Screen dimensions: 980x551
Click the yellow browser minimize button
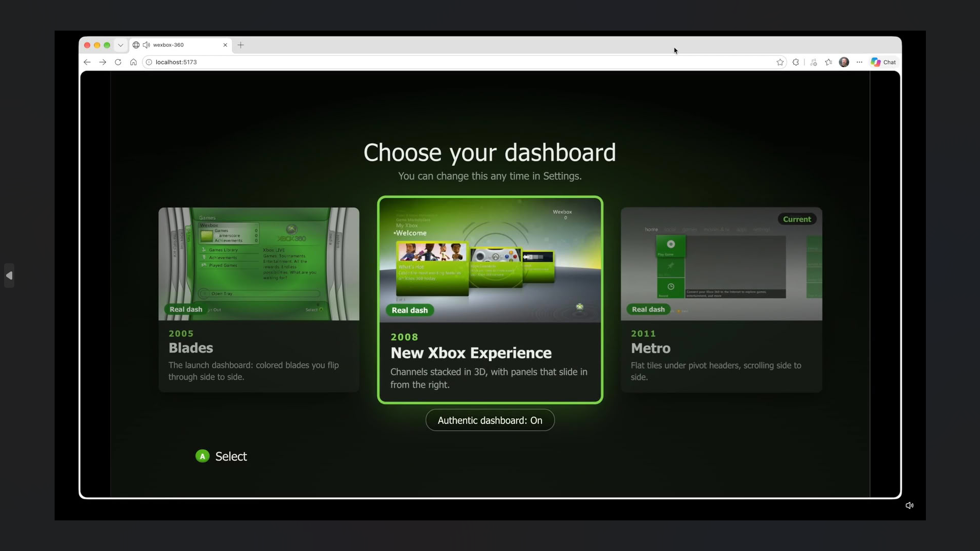pyautogui.click(x=97, y=45)
